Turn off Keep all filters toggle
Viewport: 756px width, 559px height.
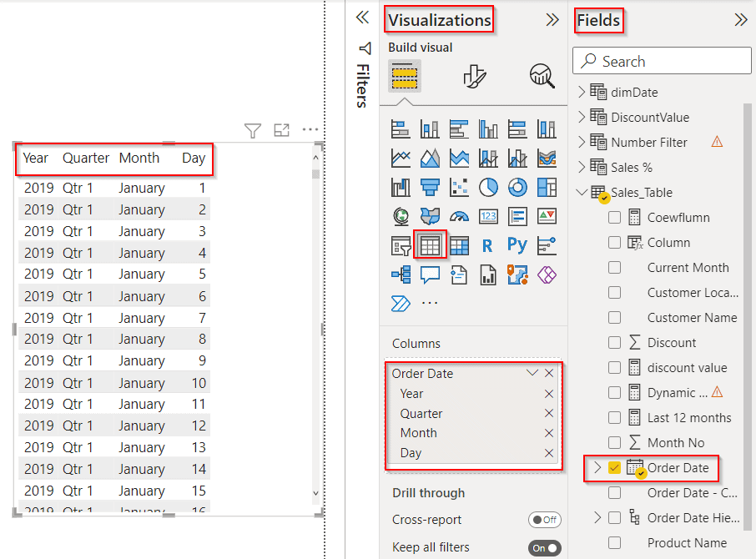[x=545, y=548]
